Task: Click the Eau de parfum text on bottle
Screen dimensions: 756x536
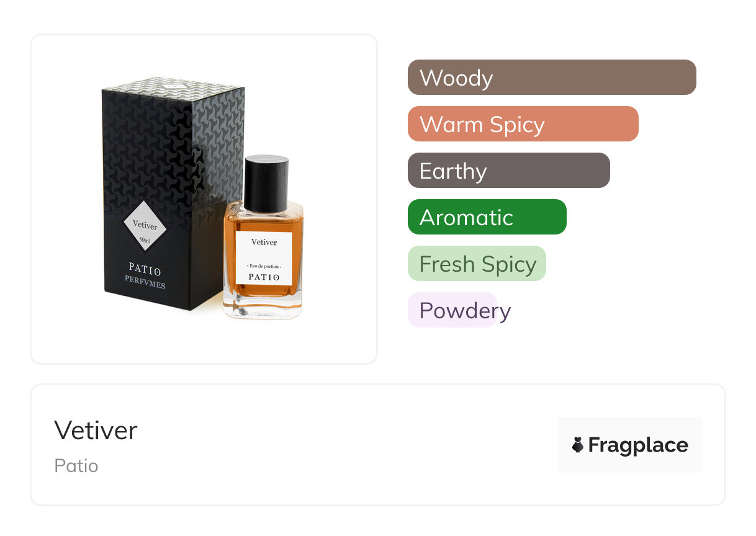Action: point(264,266)
